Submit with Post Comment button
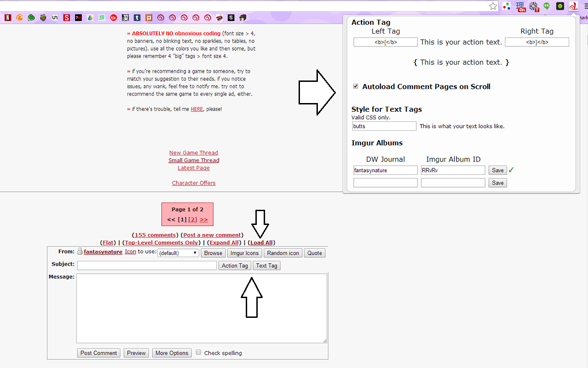The height and width of the screenshot is (368, 588). 99,353
